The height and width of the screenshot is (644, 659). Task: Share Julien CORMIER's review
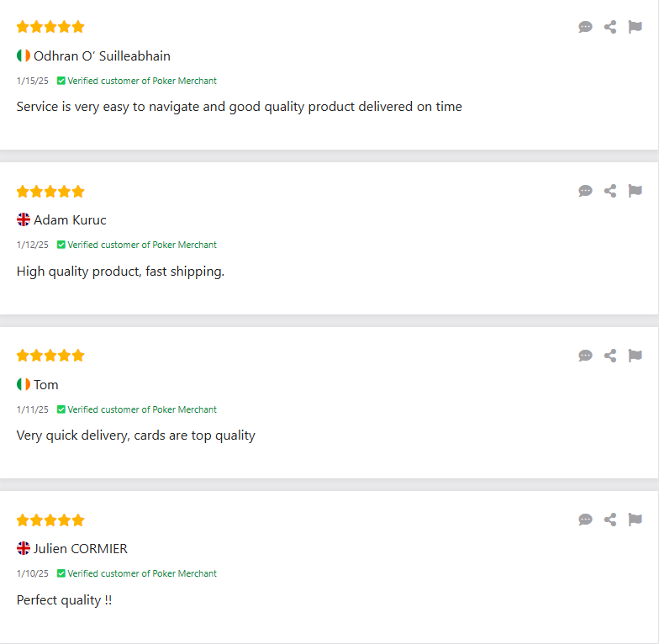click(610, 520)
